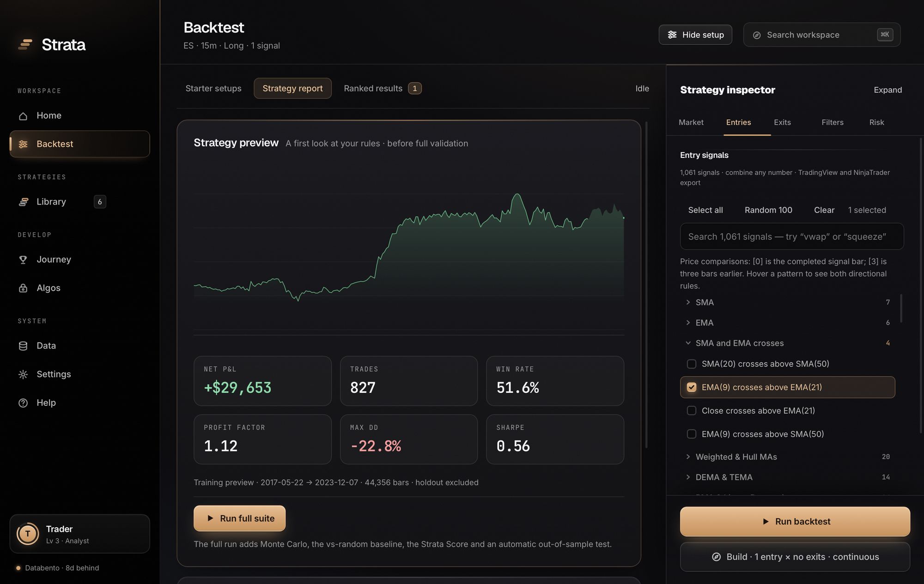Click the Library count badge 6
This screenshot has width=924, height=584.
tap(100, 202)
